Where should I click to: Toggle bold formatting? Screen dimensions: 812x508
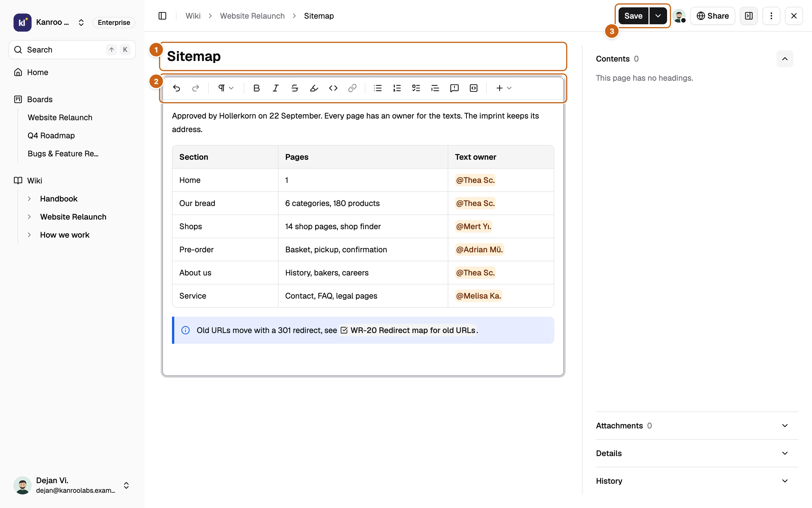(257, 88)
